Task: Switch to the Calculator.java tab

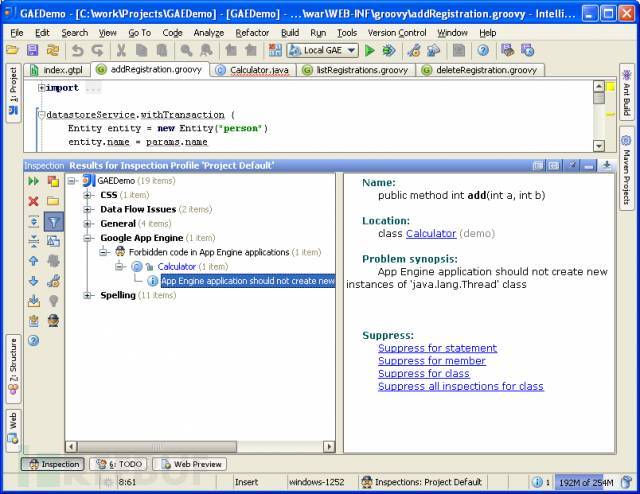Action: click(253, 70)
